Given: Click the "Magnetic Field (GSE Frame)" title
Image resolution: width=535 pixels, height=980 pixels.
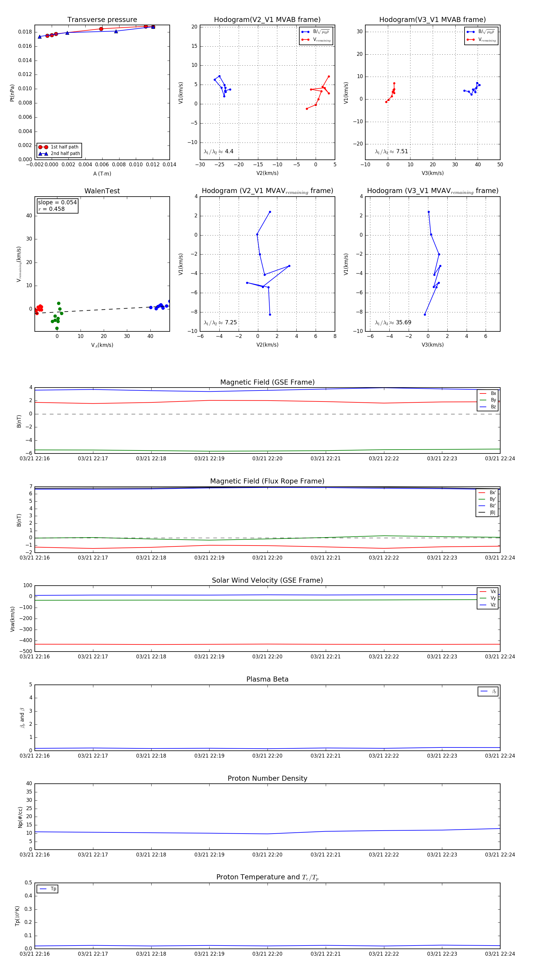Looking at the screenshot, I should click(267, 382).
